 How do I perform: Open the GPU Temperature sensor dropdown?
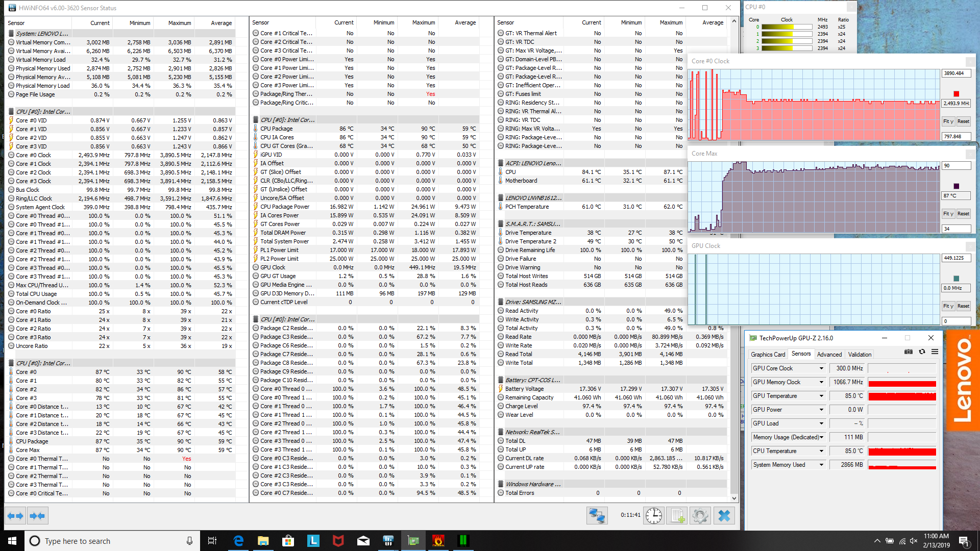(821, 396)
